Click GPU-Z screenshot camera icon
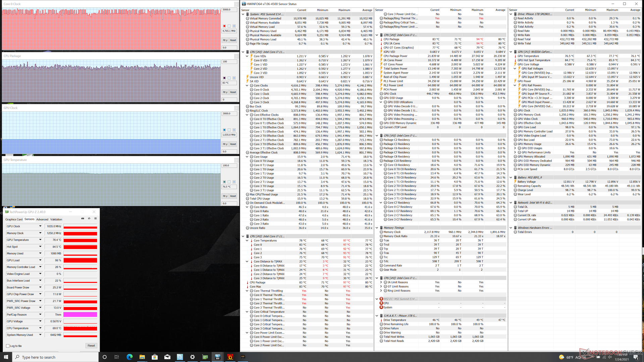This screenshot has width=644, height=362. [83, 219]
